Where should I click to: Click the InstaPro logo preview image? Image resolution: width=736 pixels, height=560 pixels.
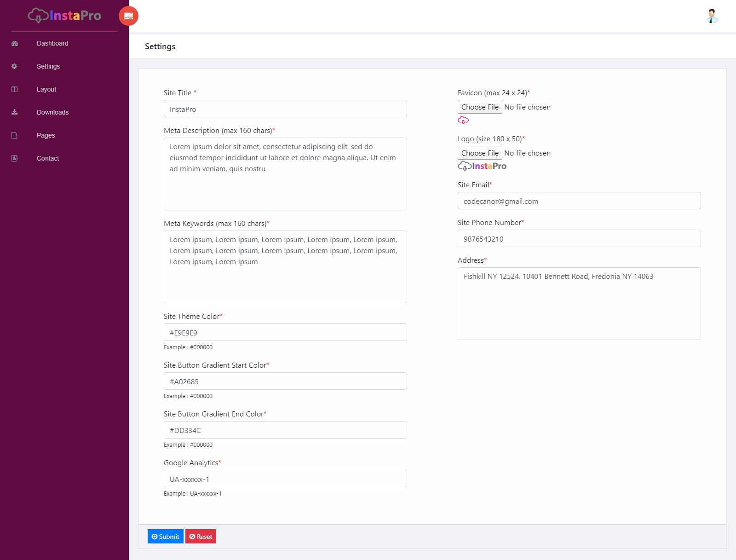click(x=482, y=166)
